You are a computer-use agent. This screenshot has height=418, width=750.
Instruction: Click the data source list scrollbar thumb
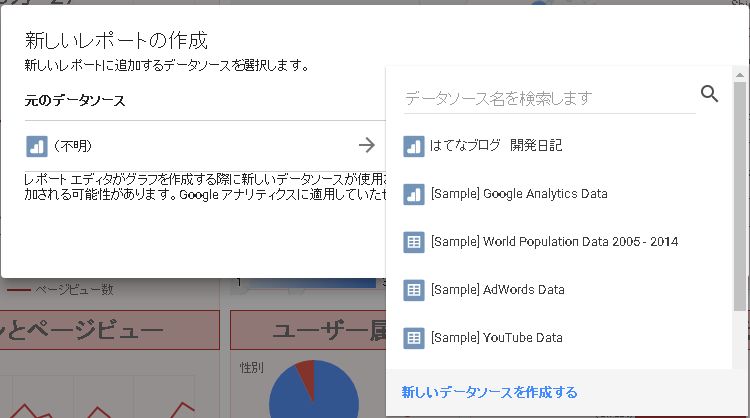click(x=739, y=196)
